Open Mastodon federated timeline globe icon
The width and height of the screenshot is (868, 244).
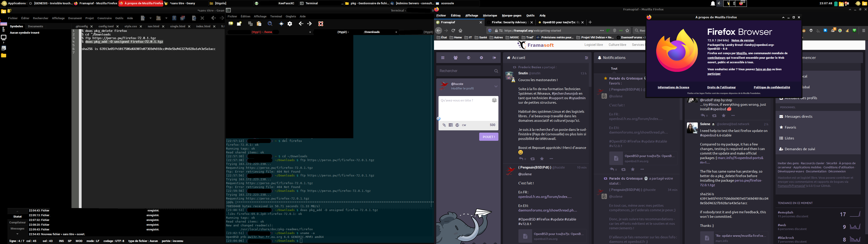pyautogui.click(x=468, y=58)
